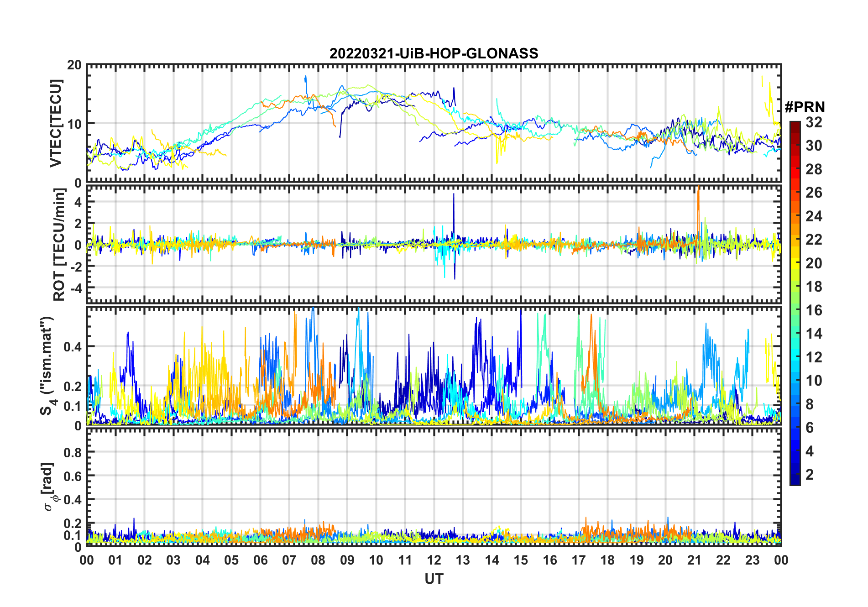Select the VTEC y-axis tick label 10
This screenshot has width=868, height=607.
74,124
